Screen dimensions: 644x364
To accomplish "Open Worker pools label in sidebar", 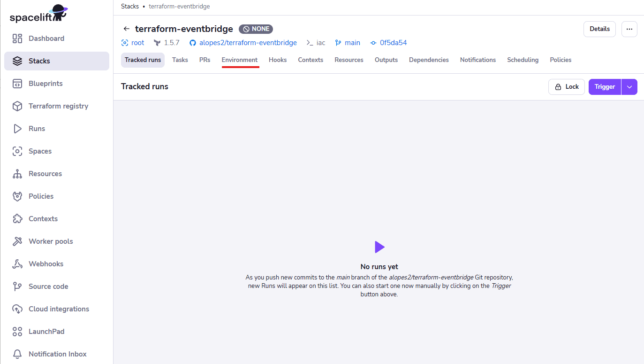I will (x=51, y=241).
